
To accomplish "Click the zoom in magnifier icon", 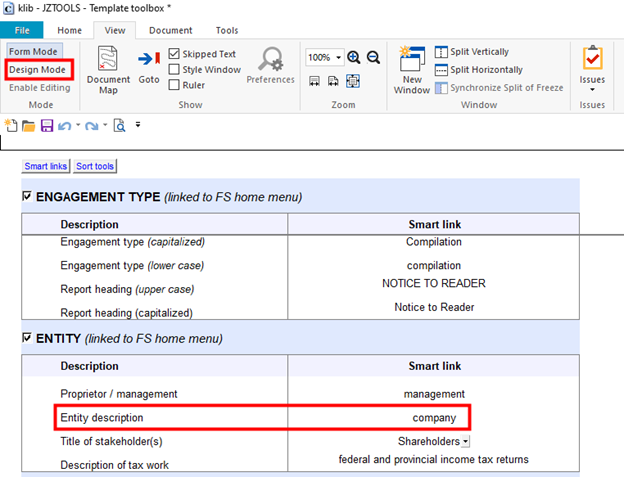I will 353,57.
